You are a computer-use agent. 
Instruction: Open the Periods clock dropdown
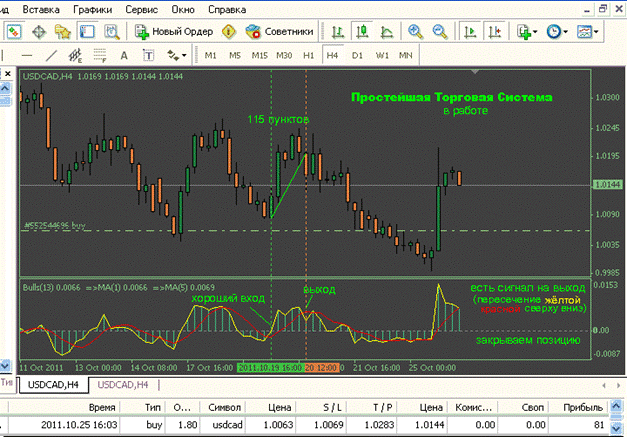pos(557,32)
